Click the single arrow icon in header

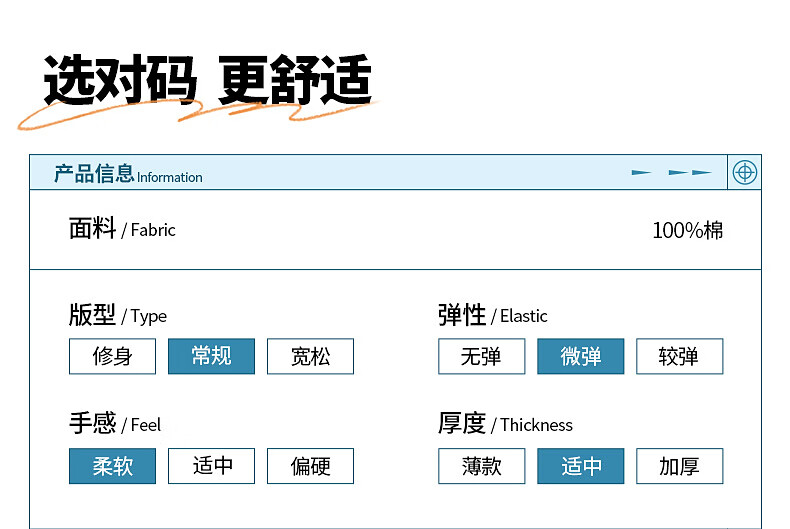(x=641, y=172)
